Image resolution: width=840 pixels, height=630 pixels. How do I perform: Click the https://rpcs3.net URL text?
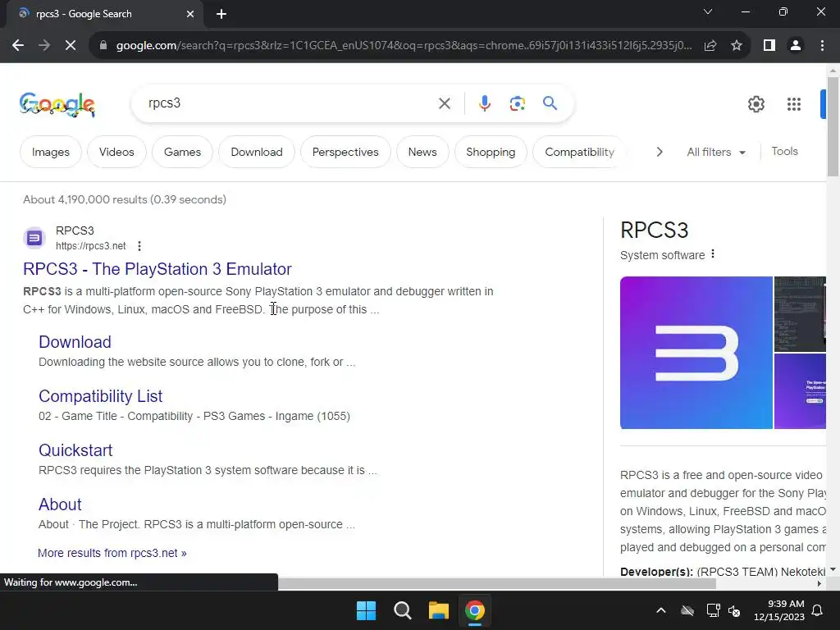coord(90,246)
